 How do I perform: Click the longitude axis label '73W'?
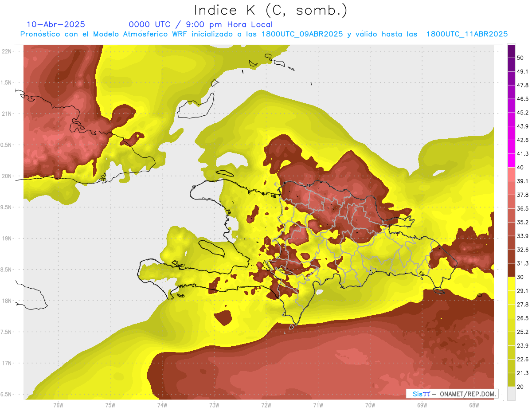(x=214, y=405)
